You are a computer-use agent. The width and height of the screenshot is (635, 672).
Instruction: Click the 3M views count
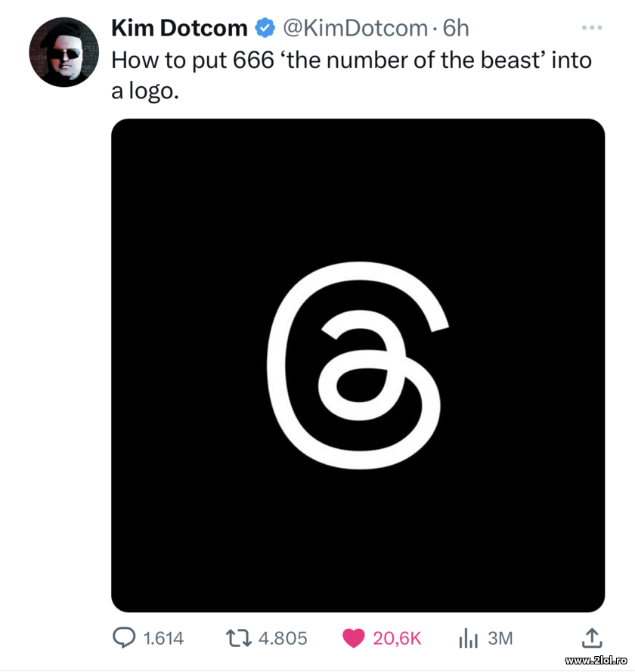499,638
